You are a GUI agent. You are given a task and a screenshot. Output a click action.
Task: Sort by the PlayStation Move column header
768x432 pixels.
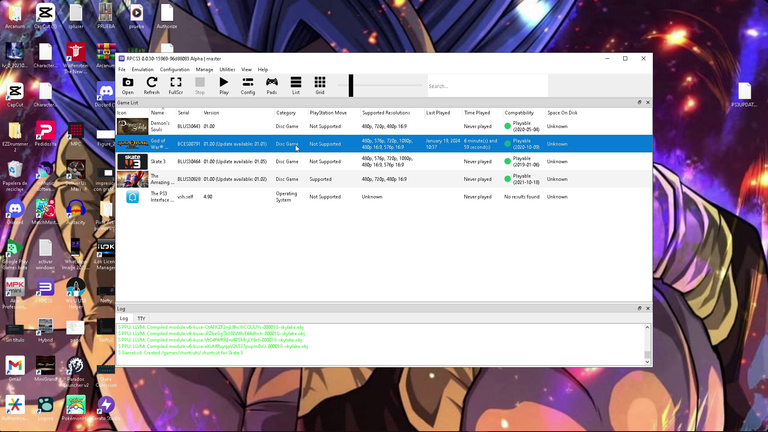tap(328, 113)
